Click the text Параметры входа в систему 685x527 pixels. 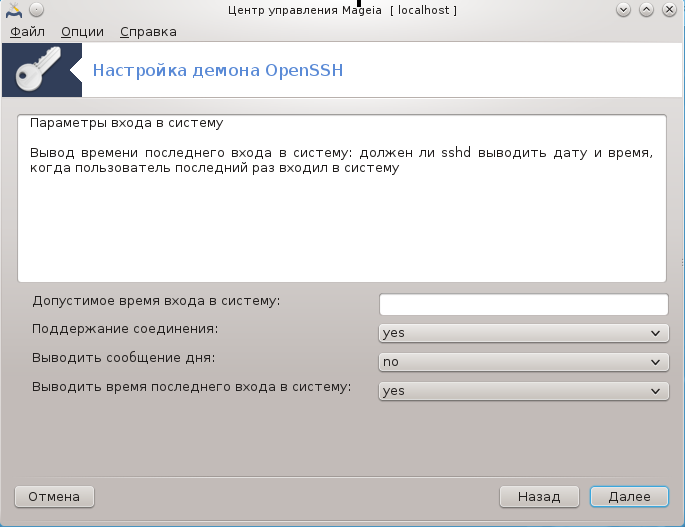(127, 123)
